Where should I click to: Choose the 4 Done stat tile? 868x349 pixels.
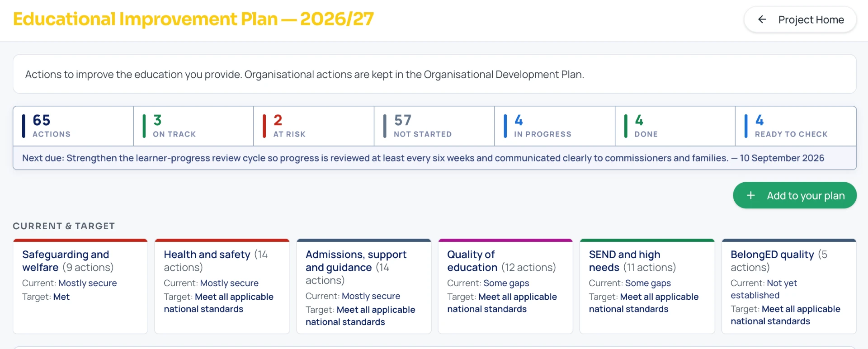pyautogui.click(x=675, y=126)
